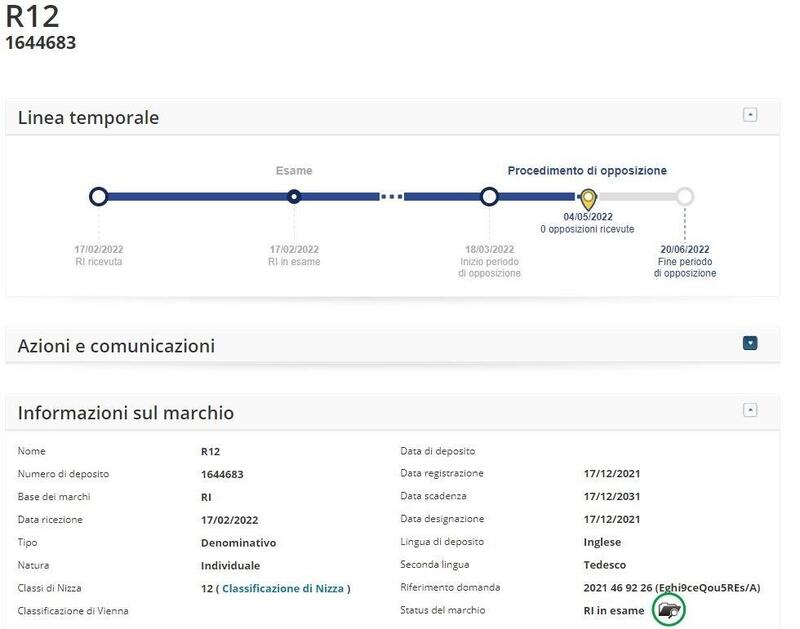Click the Inizio periodo di opposizione marker
The height and width of the screenshot is (629, 800).
[489, 197]
